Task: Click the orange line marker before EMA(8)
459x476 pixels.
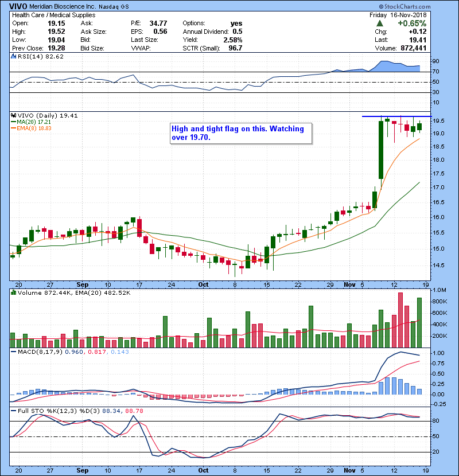Action: coord(13,128)
